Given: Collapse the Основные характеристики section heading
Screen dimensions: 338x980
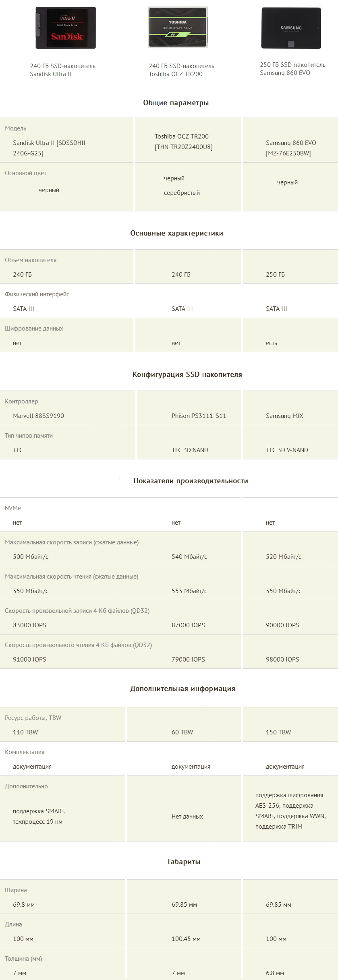Looking at the screenshot, I should click(176, 233).
